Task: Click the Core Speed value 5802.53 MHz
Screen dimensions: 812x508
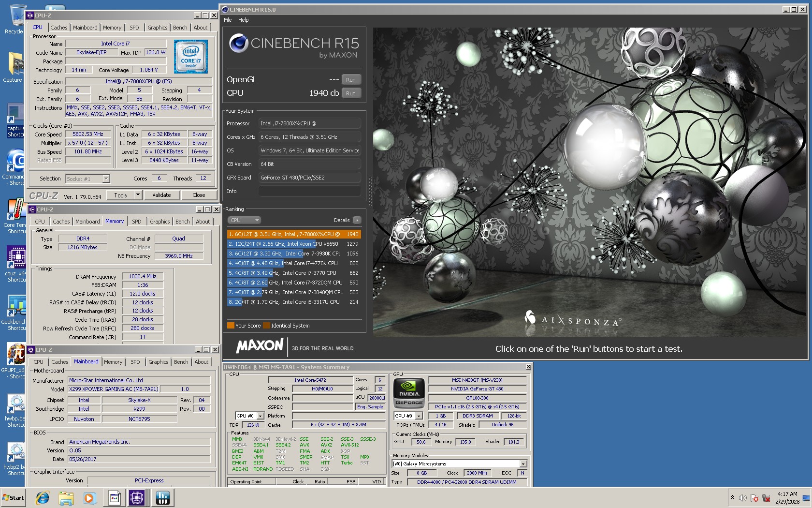Action: [x=88, y=134]
